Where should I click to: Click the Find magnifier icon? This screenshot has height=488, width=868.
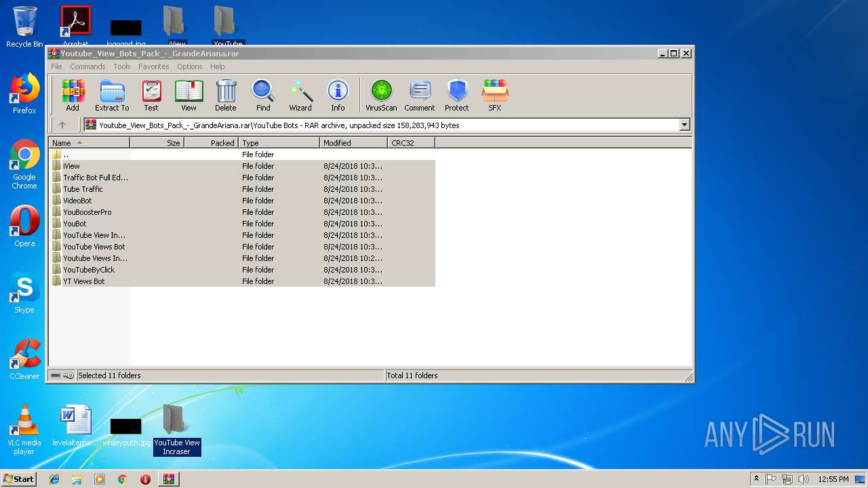263,96
